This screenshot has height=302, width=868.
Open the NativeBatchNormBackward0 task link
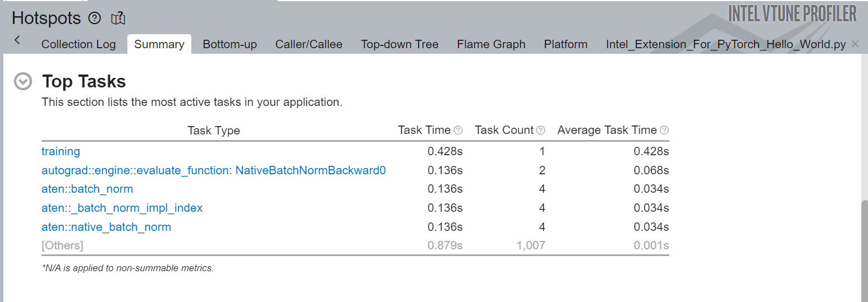[x=213, y=170]
